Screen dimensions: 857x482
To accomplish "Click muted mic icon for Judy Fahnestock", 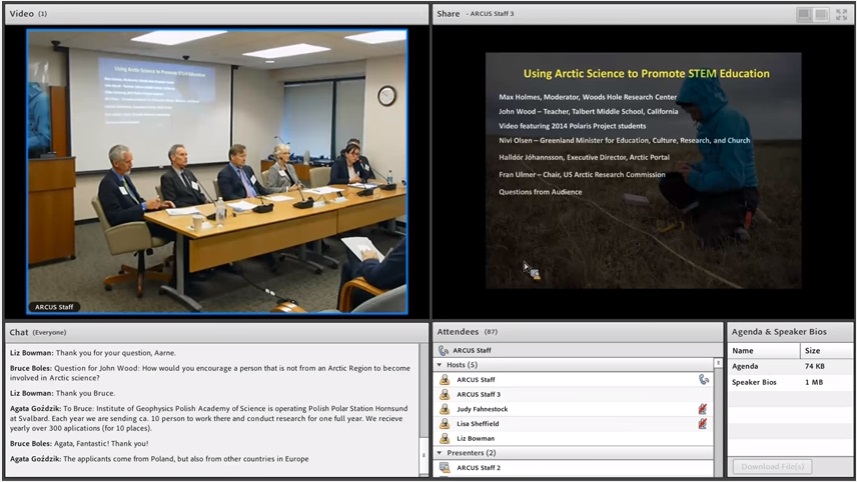I will click(x=703, y=409).
